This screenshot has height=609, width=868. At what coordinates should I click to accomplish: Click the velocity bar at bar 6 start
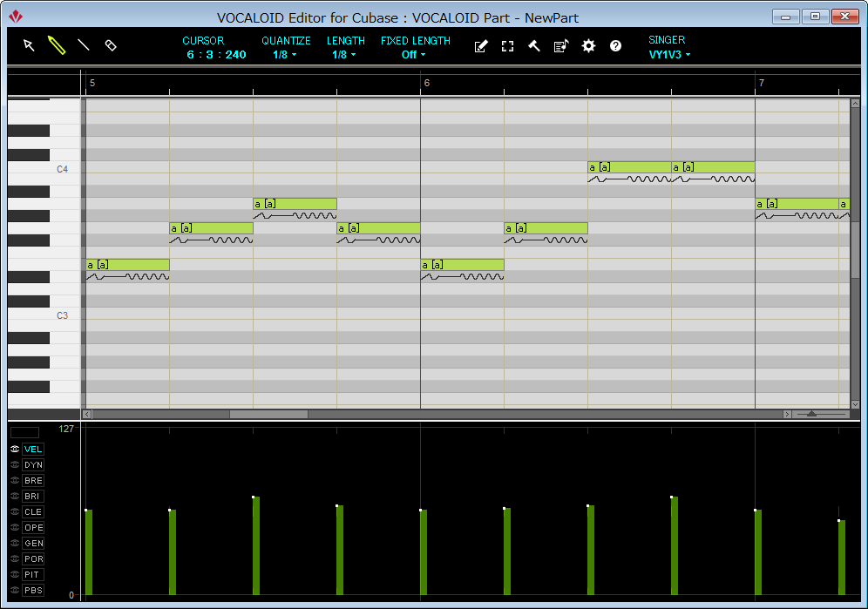click(x=424, y=552)
